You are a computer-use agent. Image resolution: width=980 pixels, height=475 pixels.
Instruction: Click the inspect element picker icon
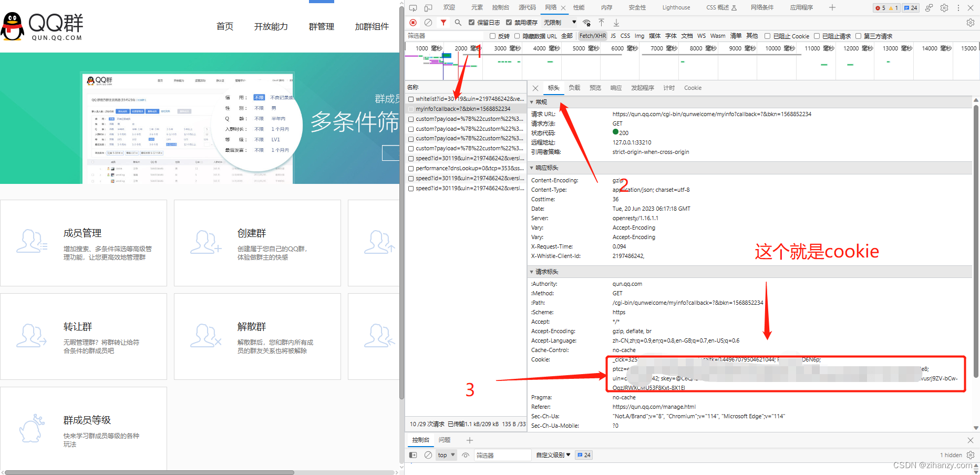(413, 8)
